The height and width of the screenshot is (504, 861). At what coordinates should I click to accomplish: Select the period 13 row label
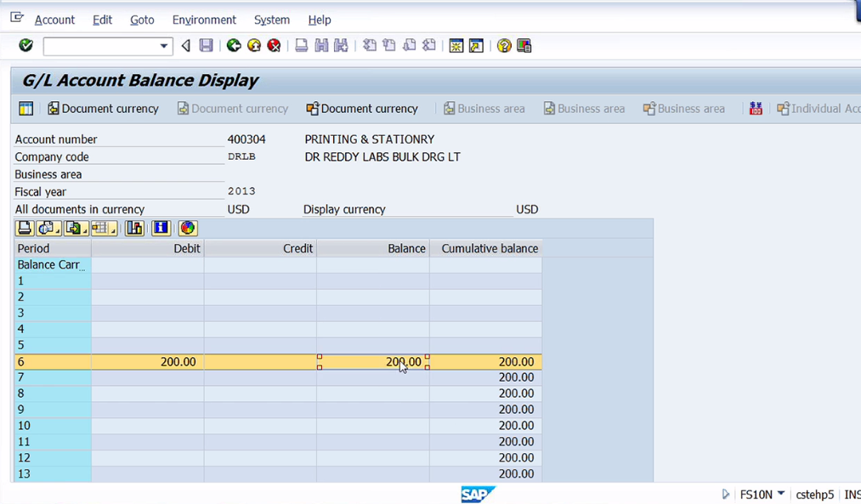pos(53,473)
